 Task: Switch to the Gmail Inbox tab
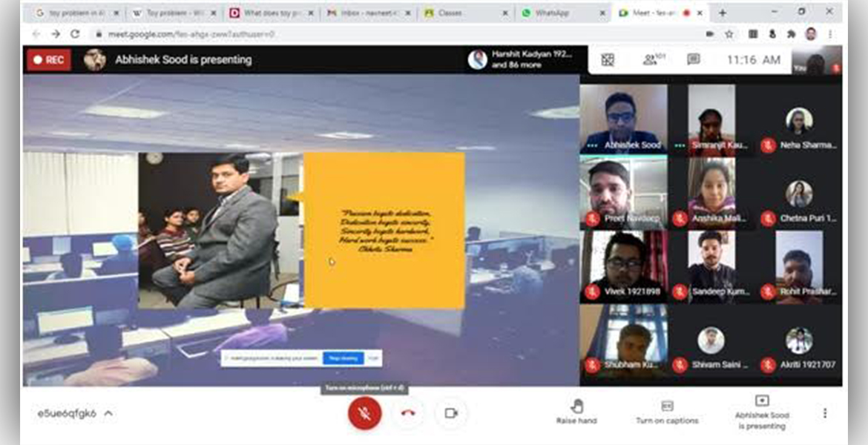click(x=369, y=13)
